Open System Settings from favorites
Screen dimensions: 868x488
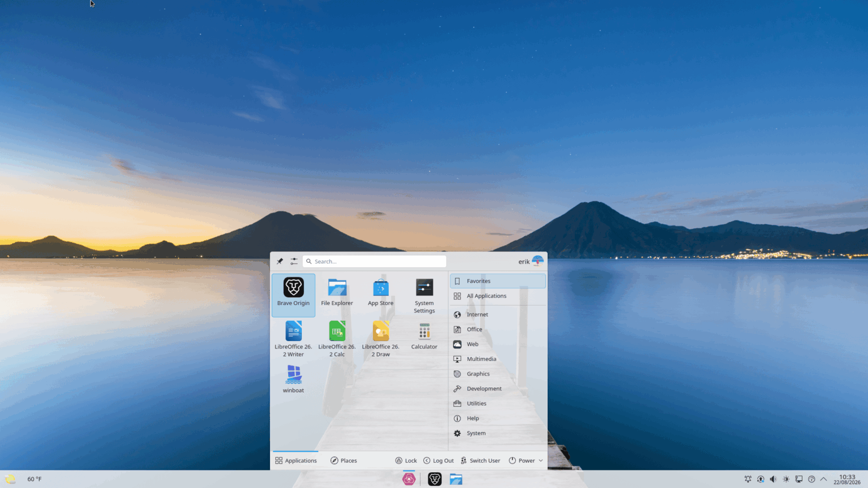(424, 295)
